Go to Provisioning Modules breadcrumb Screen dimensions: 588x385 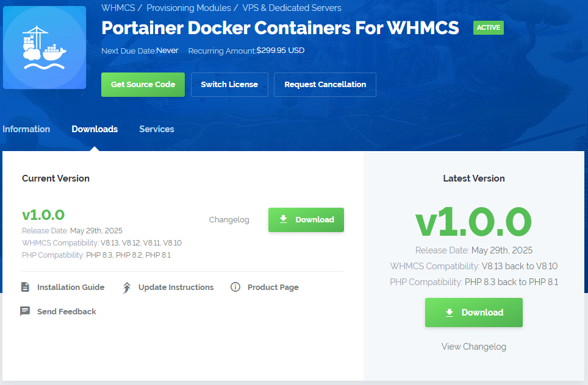point(188,8)
